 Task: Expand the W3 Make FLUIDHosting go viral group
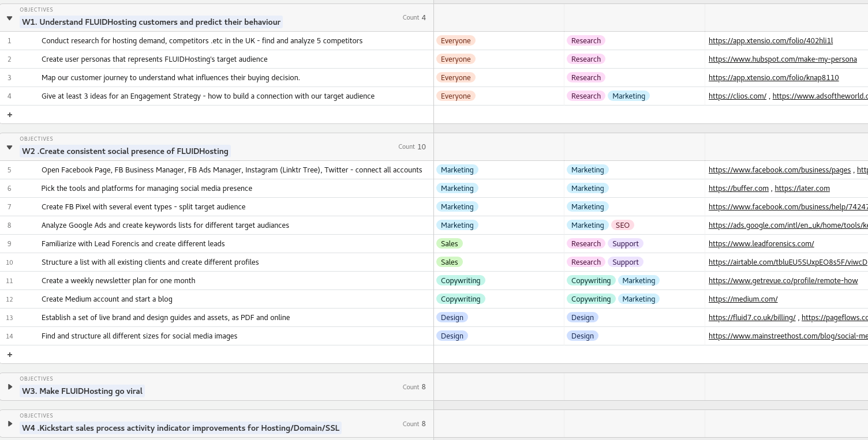pos(10,387)
